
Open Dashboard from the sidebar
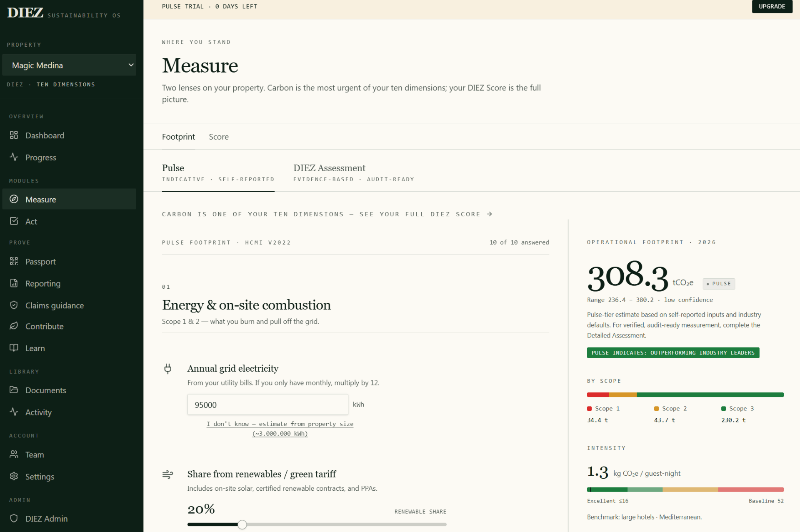pyautogui.click(x=69, y=135)
